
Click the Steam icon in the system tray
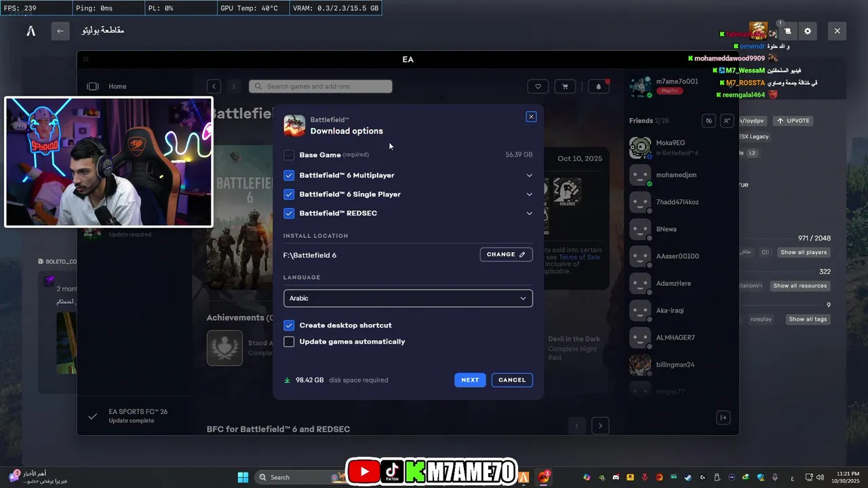click(x=688, y=477)
